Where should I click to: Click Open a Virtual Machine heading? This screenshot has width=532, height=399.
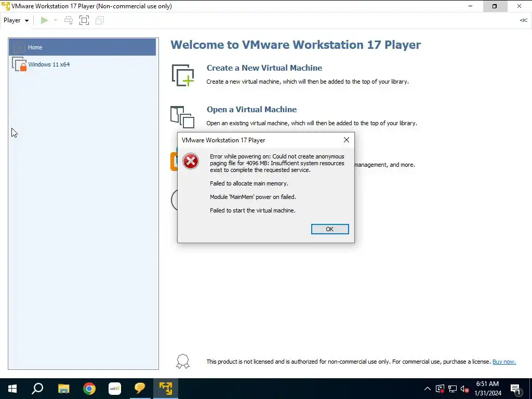[251, 110]
